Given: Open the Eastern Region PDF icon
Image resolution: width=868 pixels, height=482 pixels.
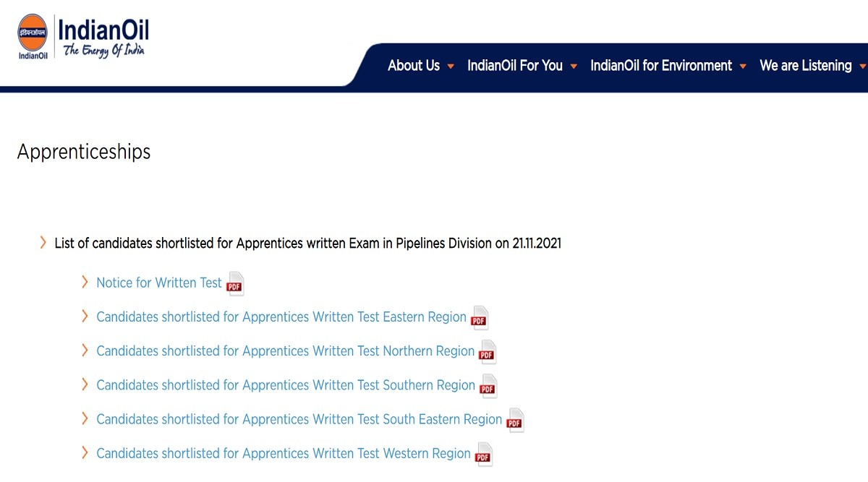Looking at the screenshot, I should coord(479,318).
